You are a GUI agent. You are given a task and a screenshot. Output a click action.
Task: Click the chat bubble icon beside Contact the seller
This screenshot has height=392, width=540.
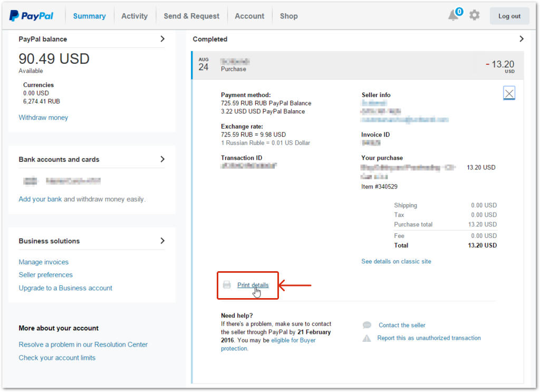[367, 325]
